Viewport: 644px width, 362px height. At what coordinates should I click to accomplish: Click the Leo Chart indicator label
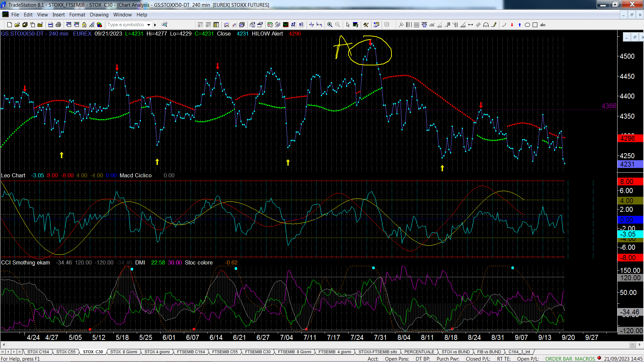(x=13, y=175)
